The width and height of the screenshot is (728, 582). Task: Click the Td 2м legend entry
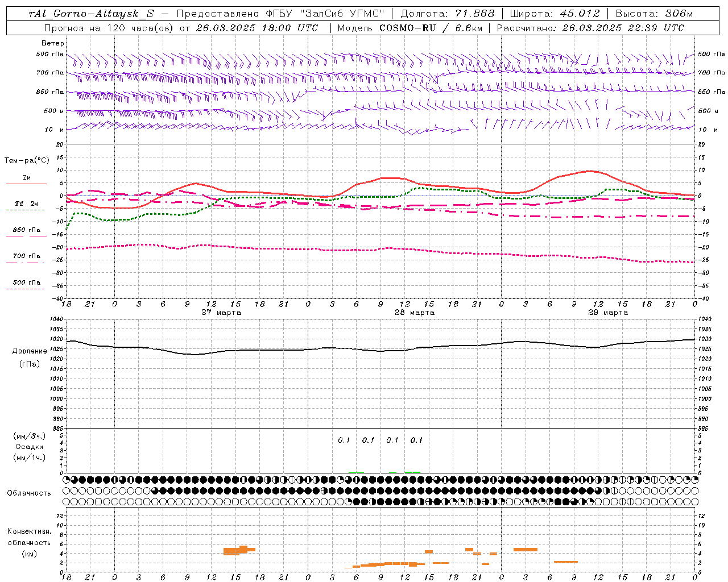pos(26,203)
